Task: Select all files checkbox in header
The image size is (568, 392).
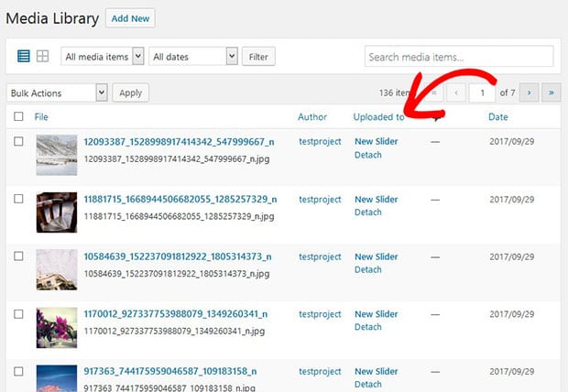Action: [18, 116]
